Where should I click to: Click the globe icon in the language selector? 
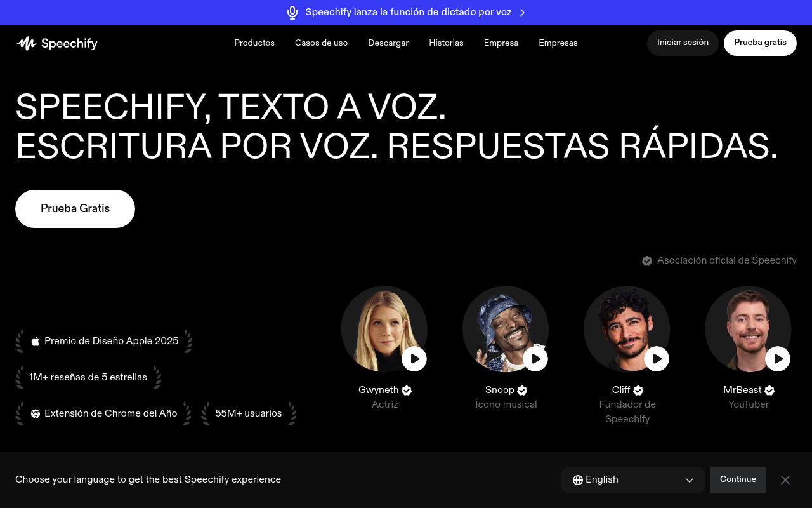577,480
